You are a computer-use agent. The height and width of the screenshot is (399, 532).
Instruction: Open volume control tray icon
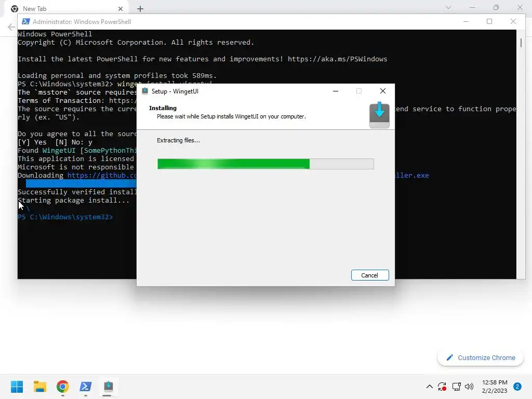(x=469, y=387)
